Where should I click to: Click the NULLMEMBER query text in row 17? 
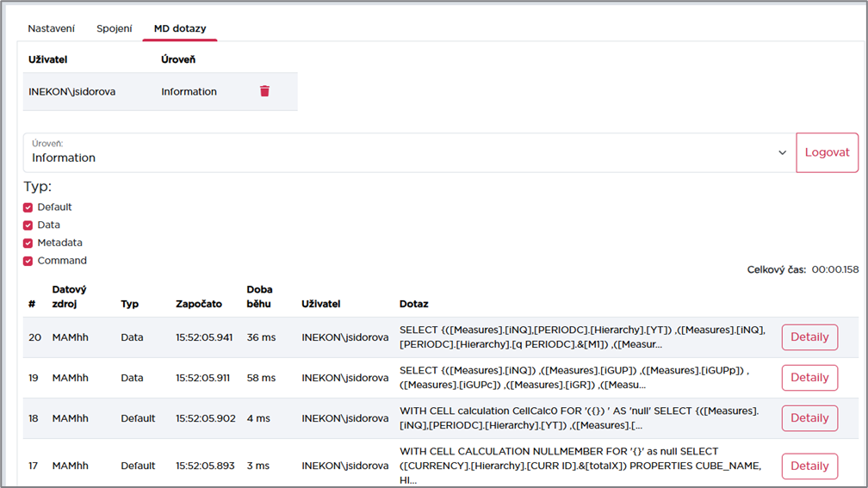pos(580,466)
